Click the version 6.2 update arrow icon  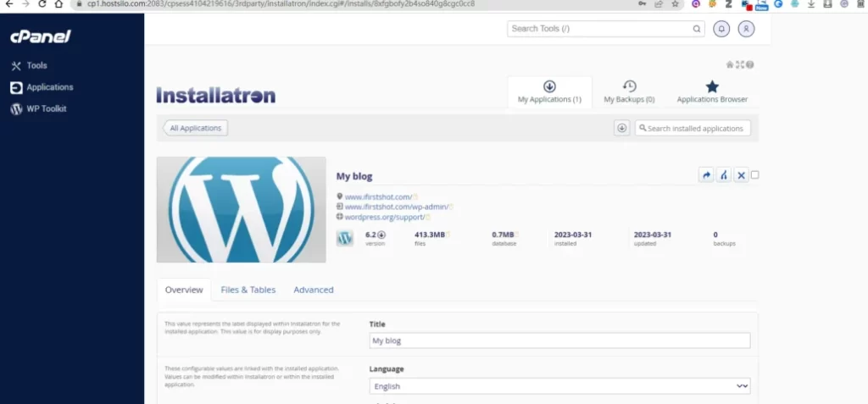coord(381,235)
